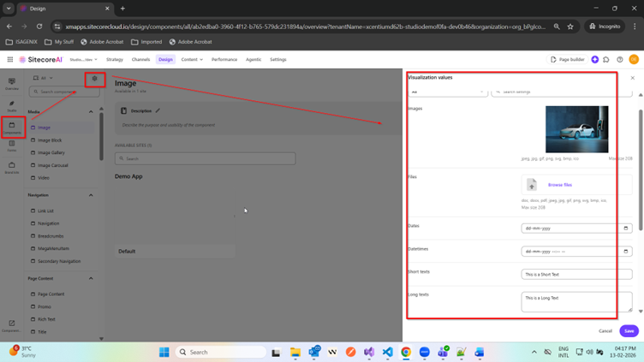
Task: Open the Windows Start menu
Action: coord(164,352)
